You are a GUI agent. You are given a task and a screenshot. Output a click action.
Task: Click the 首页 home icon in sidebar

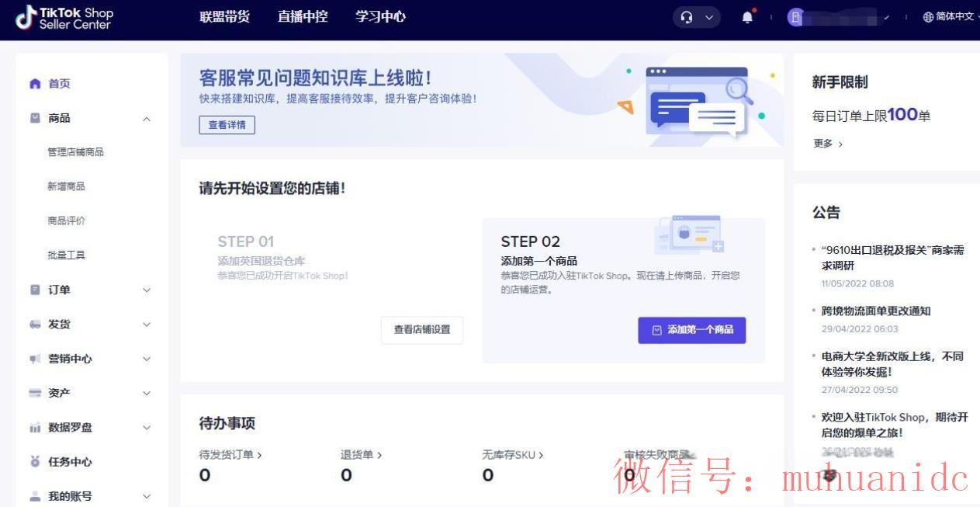point(35,84)
